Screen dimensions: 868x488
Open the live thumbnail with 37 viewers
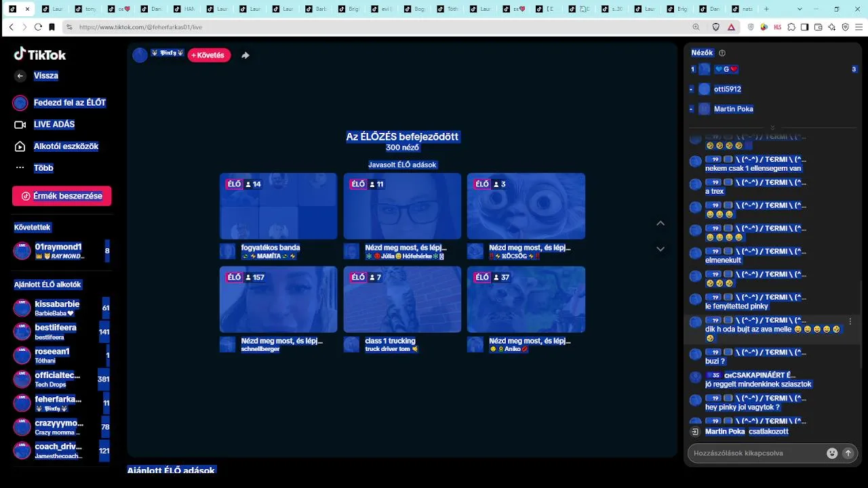526,300
